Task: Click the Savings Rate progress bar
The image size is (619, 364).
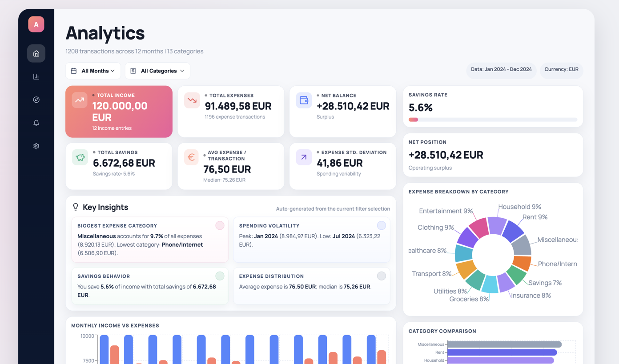Action: (x=493, y=120)
